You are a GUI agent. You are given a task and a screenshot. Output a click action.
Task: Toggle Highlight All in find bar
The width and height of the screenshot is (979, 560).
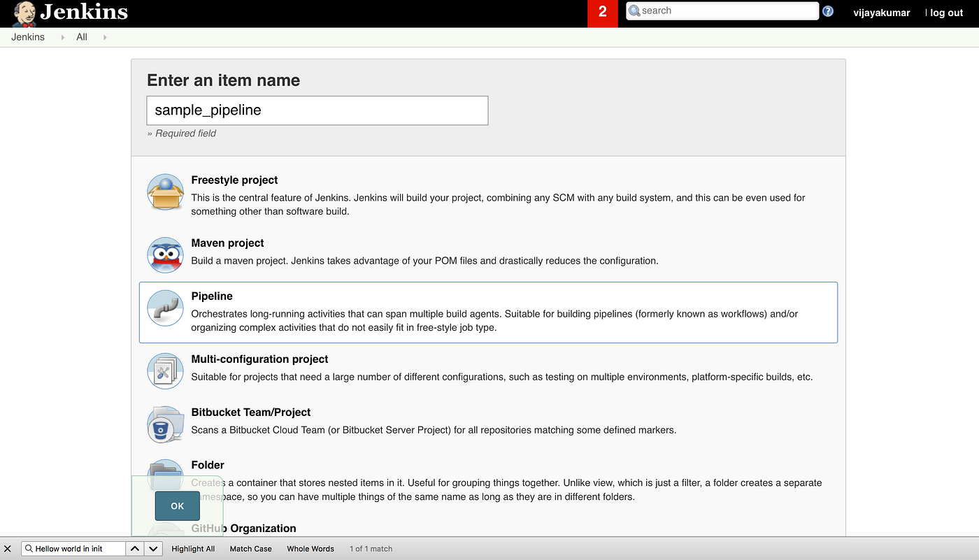193,549
